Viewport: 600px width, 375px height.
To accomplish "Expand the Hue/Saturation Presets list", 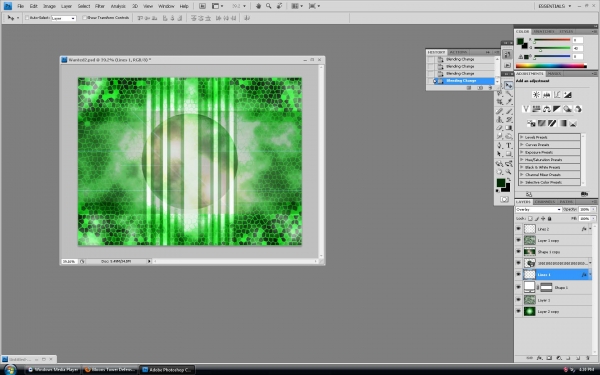I will [x=549, y=160].
